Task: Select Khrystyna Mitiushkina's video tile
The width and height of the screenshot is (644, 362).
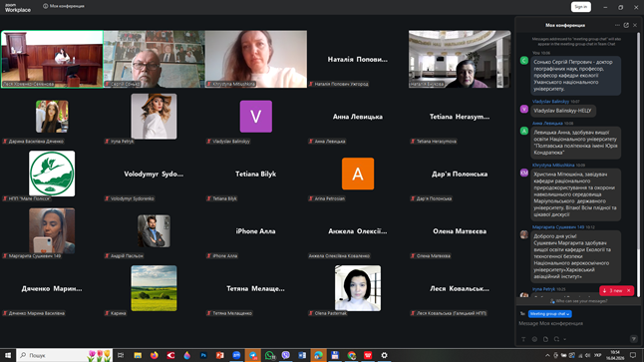Action: 256,59
